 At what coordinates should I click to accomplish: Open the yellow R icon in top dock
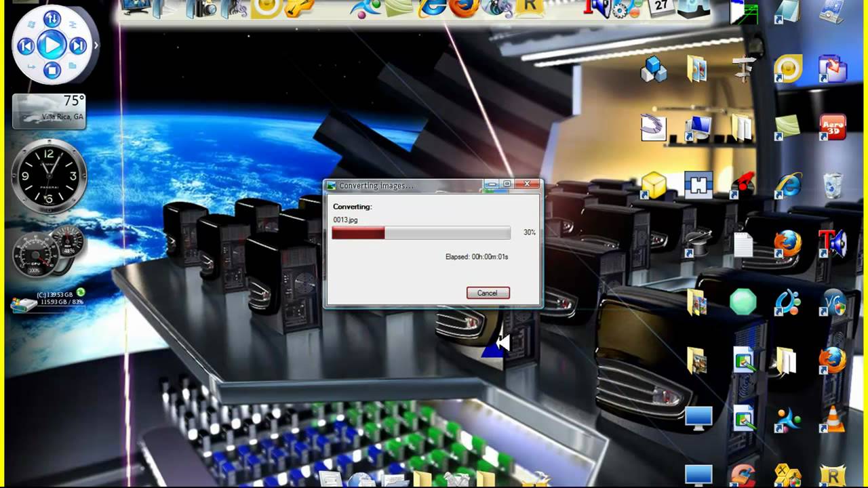coord(530,7)
